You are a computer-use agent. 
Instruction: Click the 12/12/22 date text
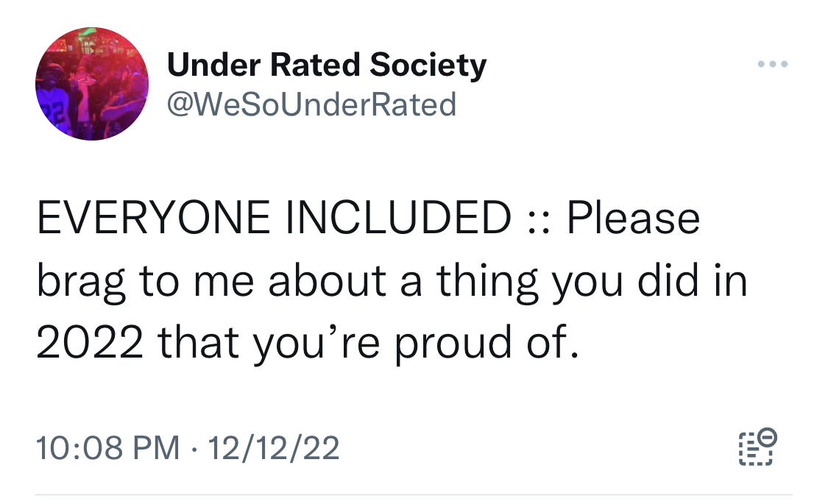[273, 447]
